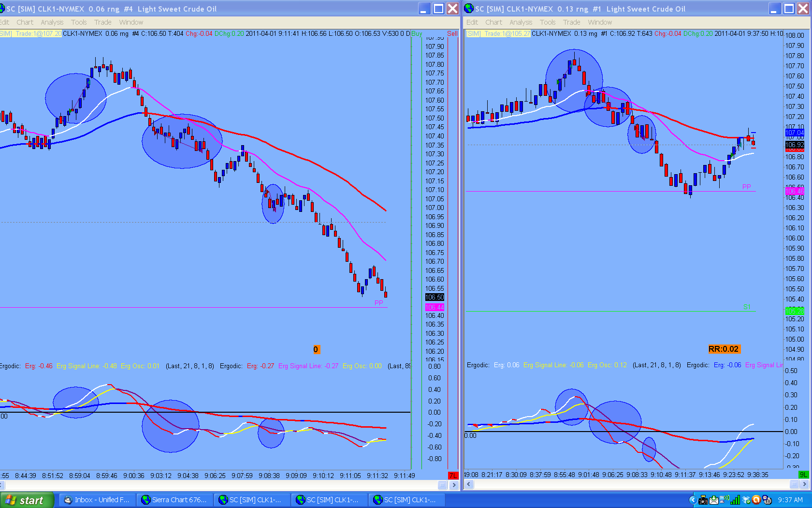Open the Window menu in right chart window
Image resolution: width=812 pixels, height=508 pixels.
pyautogui.click(x=600, y=22)
